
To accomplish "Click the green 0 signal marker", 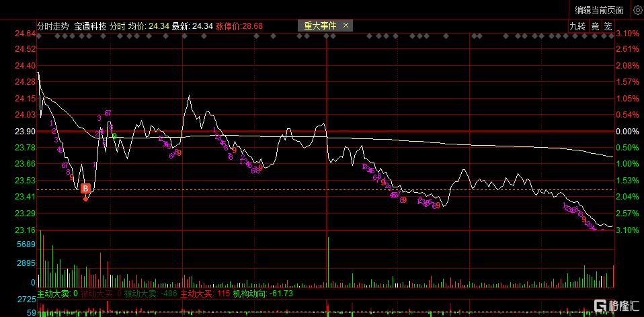I will [114, 136].
